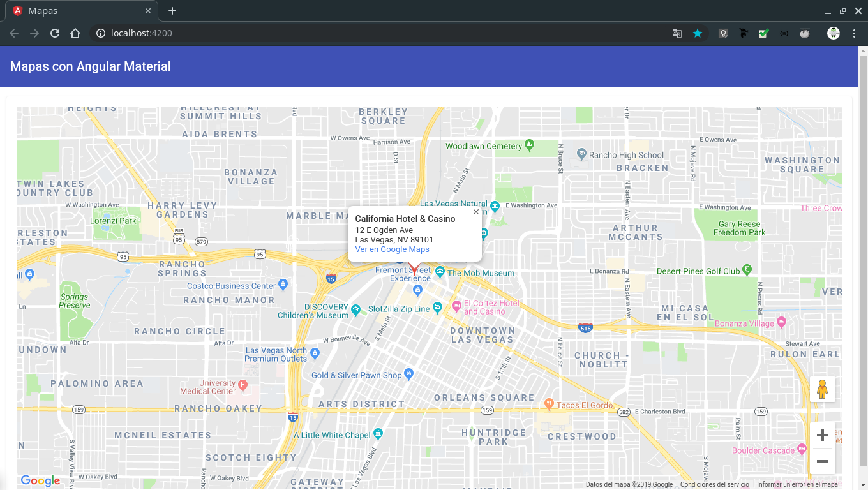Click Desert Pines Golf Club icon
The width and height of the screenshot is (868, 490).
click(x=747, y=270)
